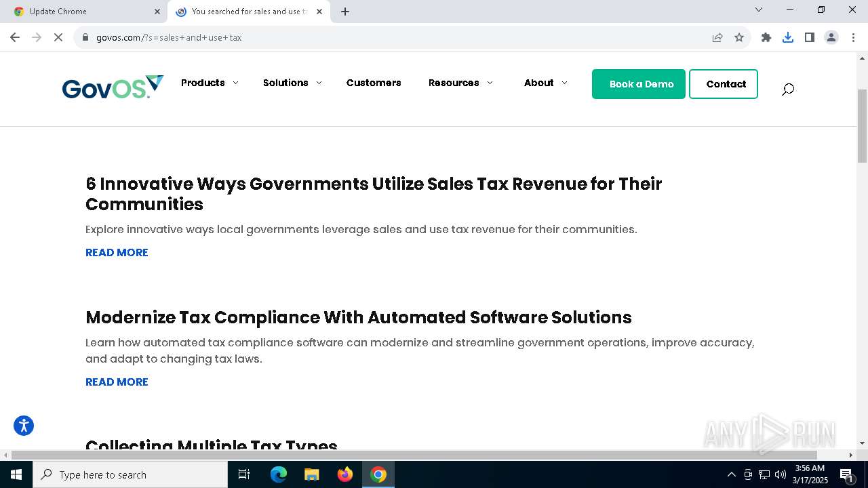Open the taskbar clock and date
The height and width of the screenshot is (488, 868).
click(810, 474)
